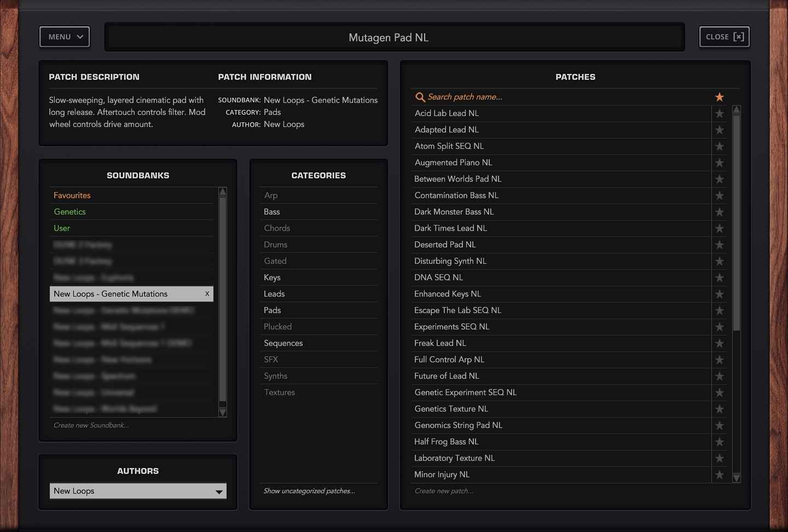
Task: Toggle favorite on Deserted Pad NL
Action: coord(719,245)
